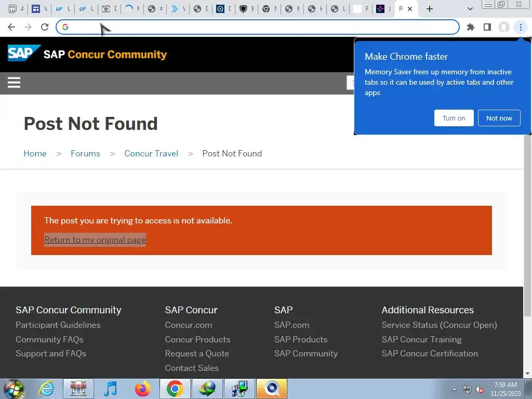Visit SAP.com footer link

click(x=292, y=325)
